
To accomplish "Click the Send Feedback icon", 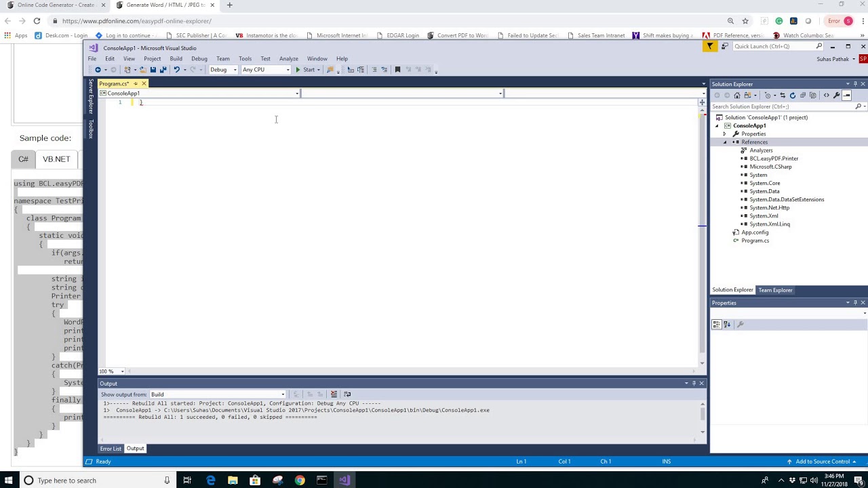I will point(725,46).
